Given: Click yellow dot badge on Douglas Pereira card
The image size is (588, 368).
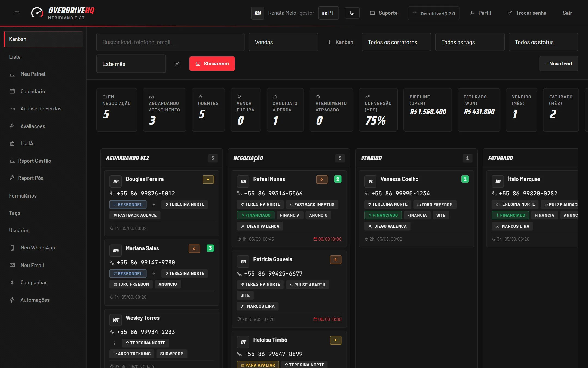Looking at the screenshot, I should click(x=208, y=179).
